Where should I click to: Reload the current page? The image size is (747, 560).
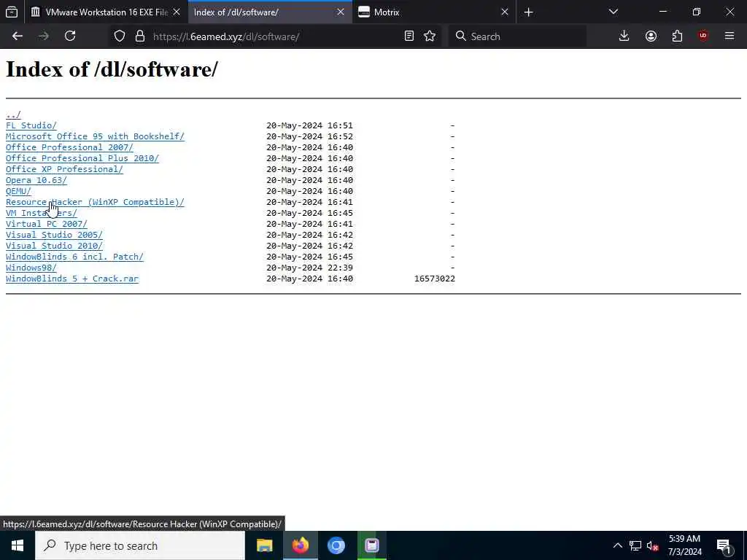(x=70, y=36)
